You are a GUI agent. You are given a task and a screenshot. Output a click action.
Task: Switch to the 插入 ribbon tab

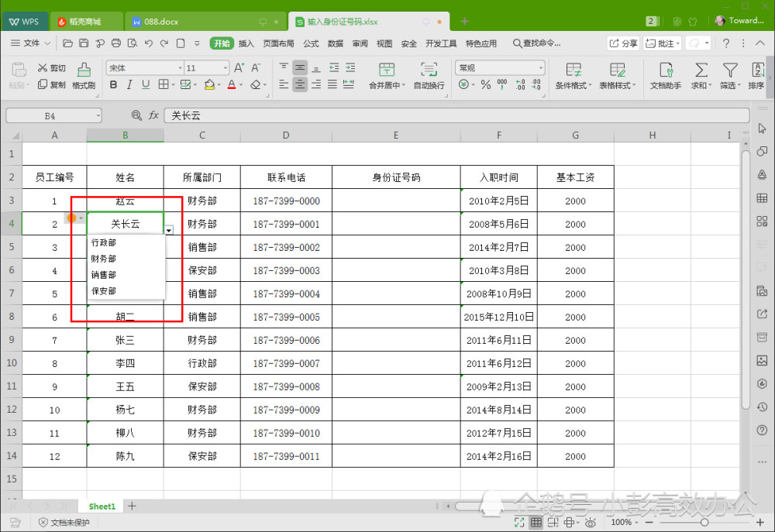click(x=246, y=43)
